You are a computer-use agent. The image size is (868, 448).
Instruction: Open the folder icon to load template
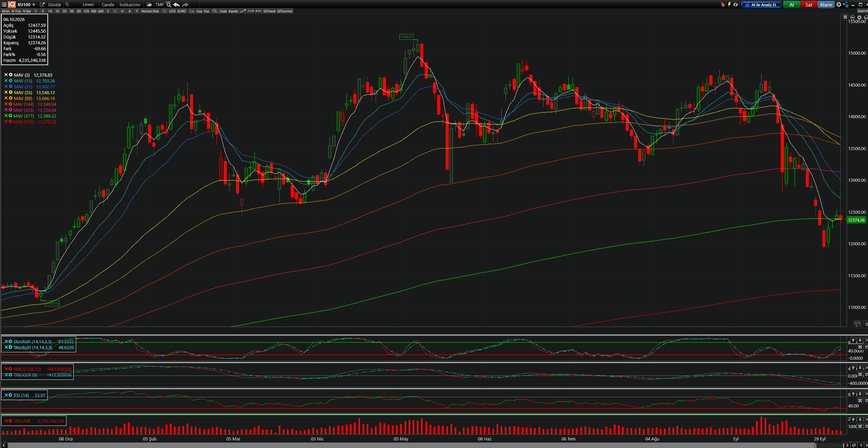click(x=149, y=4)
